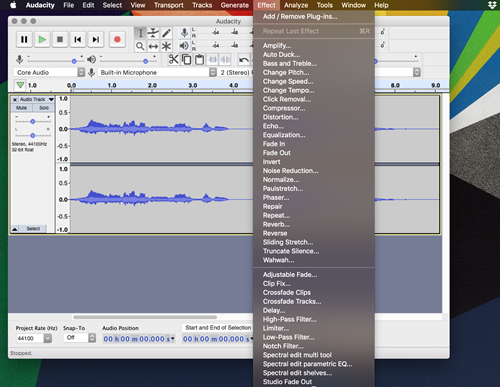
Task: Click the record meter microphone icon
Action: [x=184, y=33]
